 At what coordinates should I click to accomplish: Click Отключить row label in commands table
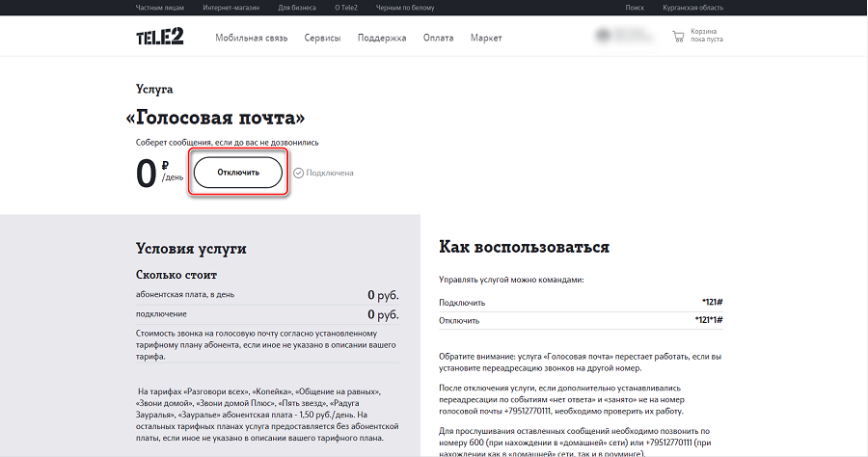459,320
